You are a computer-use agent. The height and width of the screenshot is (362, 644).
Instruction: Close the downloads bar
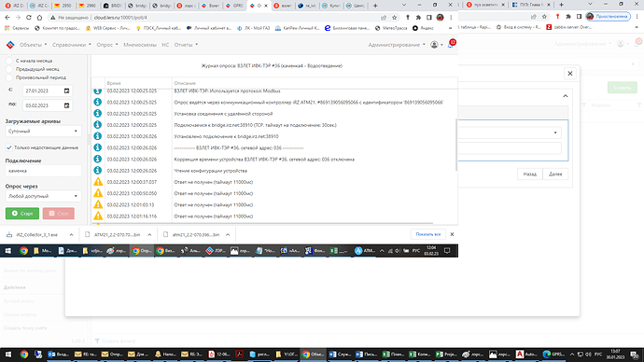point(452,234)
